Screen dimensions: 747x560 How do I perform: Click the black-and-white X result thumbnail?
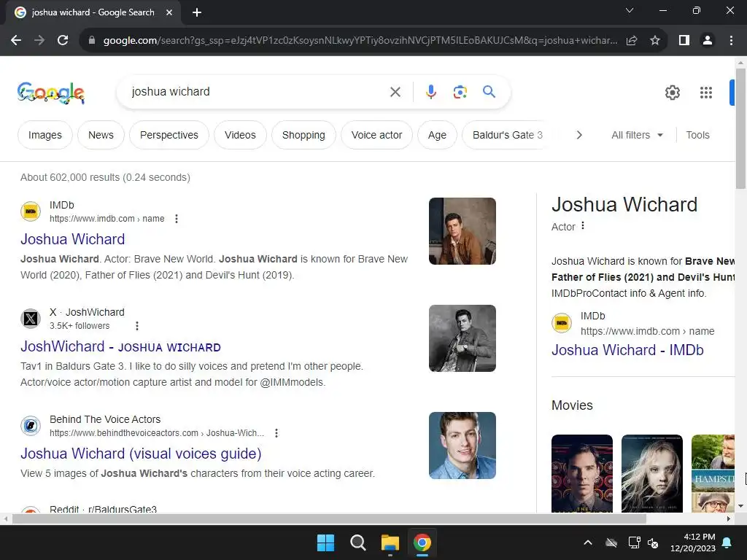pos(462,338)
